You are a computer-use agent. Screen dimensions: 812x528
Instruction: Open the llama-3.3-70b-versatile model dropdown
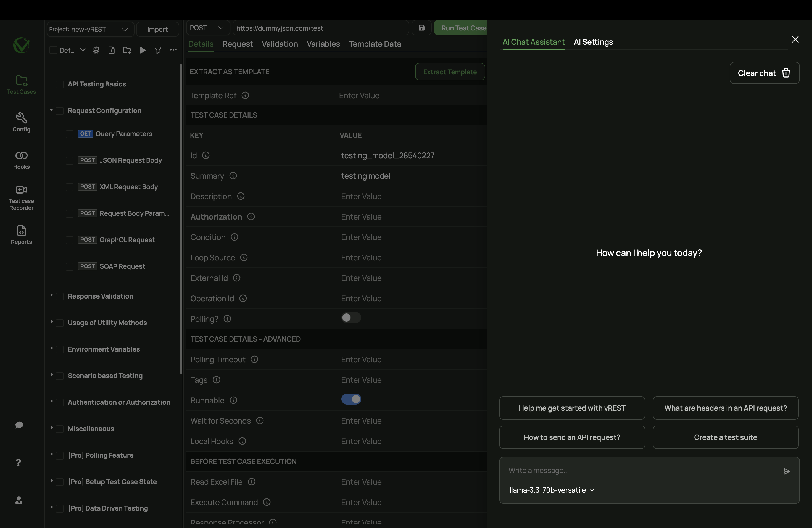[x=552, y=490]
